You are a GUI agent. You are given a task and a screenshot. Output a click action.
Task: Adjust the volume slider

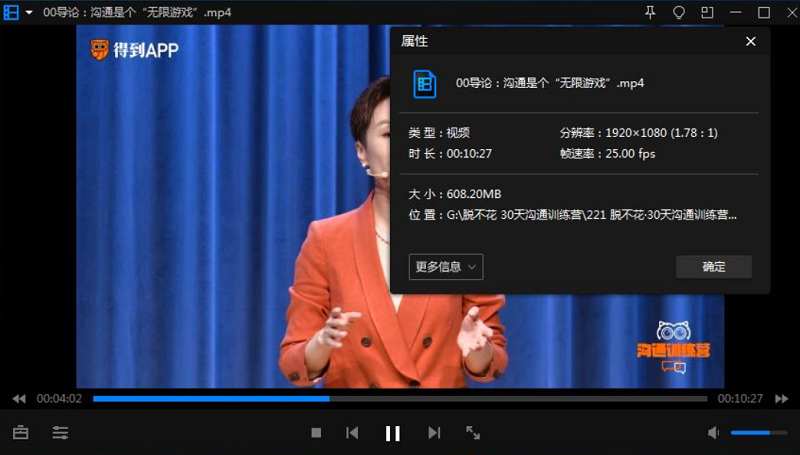pyautogui.click(x=758, y=433)
